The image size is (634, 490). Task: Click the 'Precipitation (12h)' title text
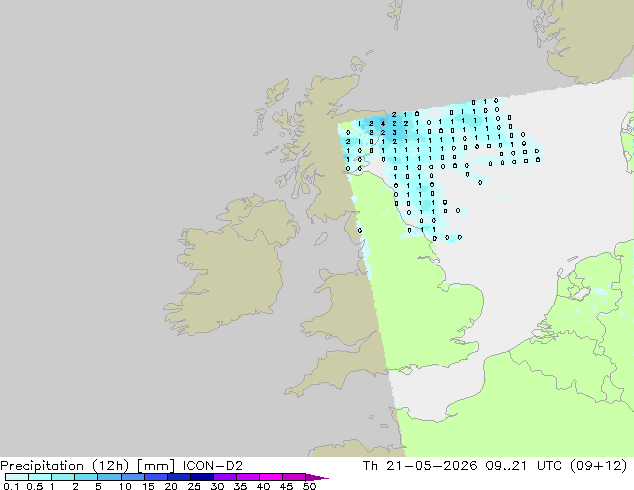(65, 466)
